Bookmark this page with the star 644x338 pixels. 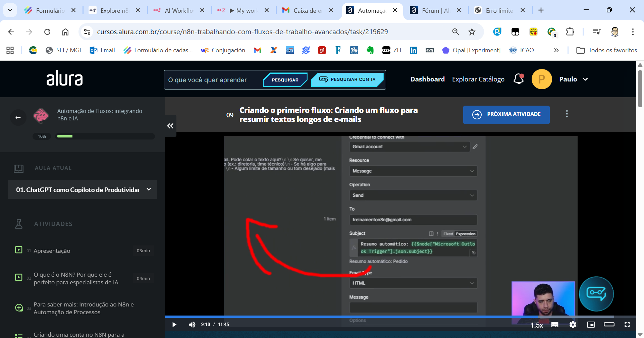pos(472,32)
